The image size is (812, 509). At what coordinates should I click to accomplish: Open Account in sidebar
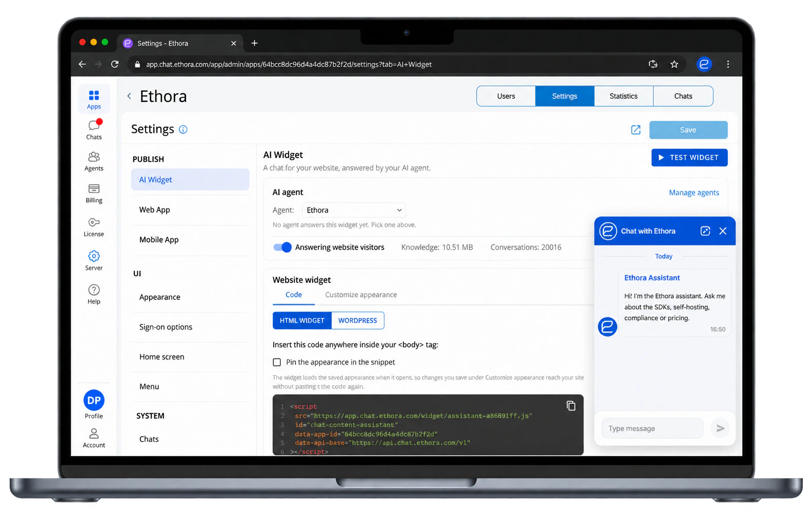pyautogui.click(x=94, y=438)
